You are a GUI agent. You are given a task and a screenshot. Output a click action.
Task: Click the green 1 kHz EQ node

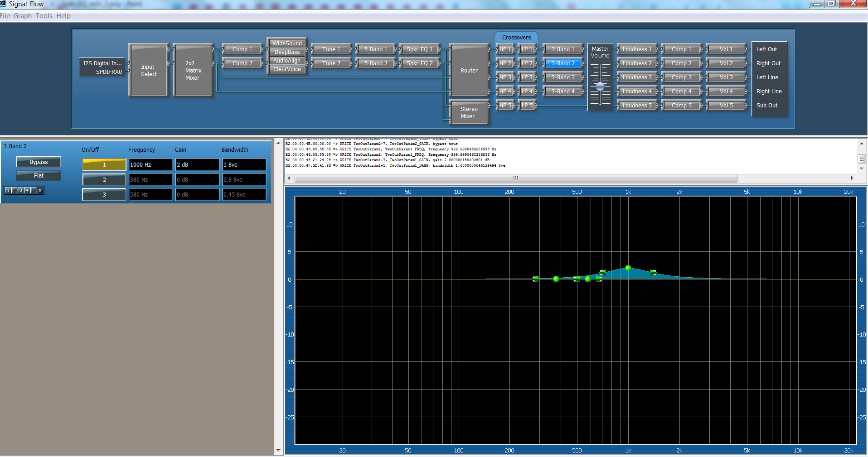pos(628,268)
